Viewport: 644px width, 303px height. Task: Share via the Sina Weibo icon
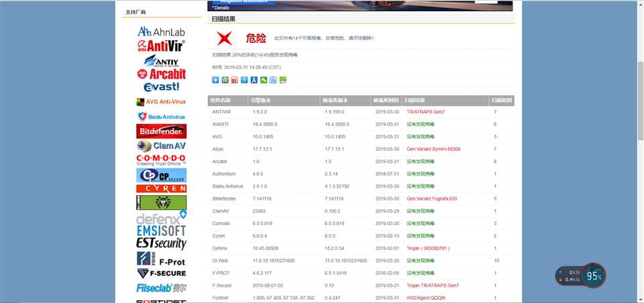(235, 80)
